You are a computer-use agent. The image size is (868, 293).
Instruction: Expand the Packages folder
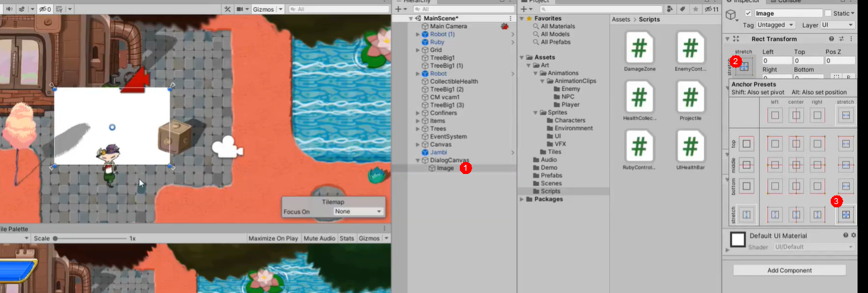pos(522,199)
